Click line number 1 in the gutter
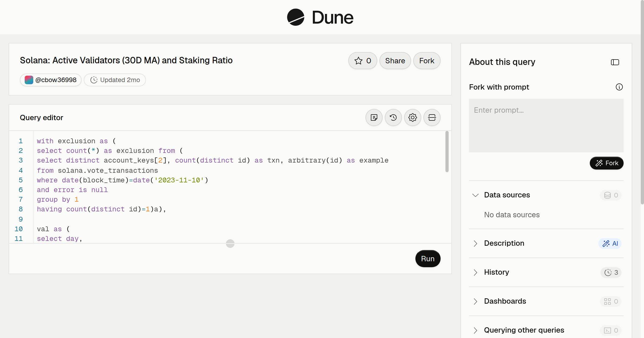Screen dimensions: 644x338 (21, 141)
